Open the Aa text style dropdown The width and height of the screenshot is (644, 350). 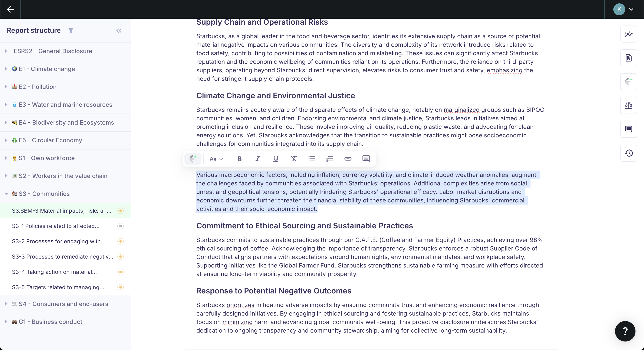[x=216, y=159]
